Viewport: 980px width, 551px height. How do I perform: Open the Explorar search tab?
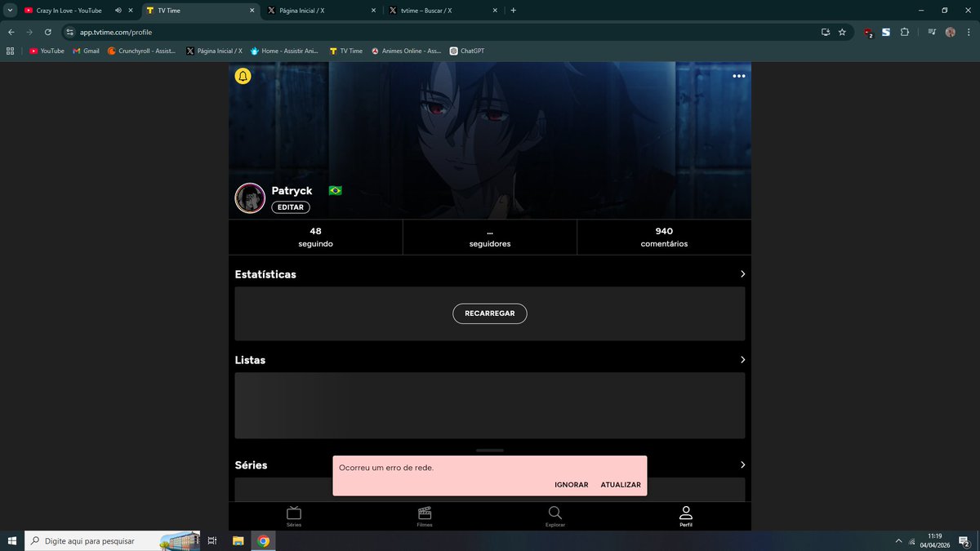[555, 516]
